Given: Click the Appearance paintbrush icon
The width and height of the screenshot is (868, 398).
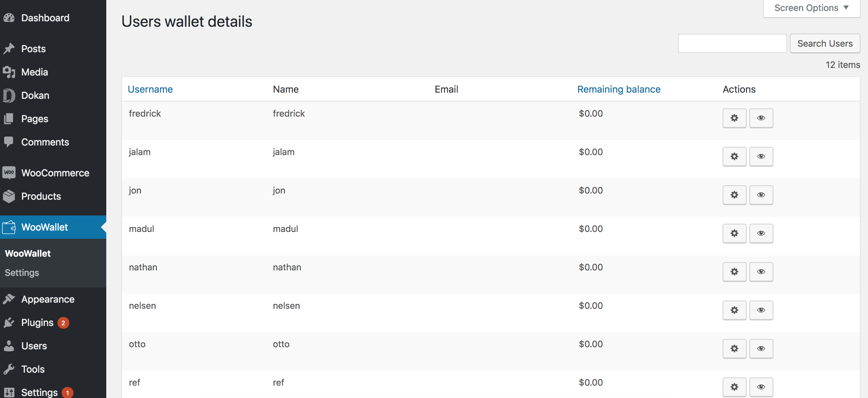Looking at the screenshot, I should point(9,299).
